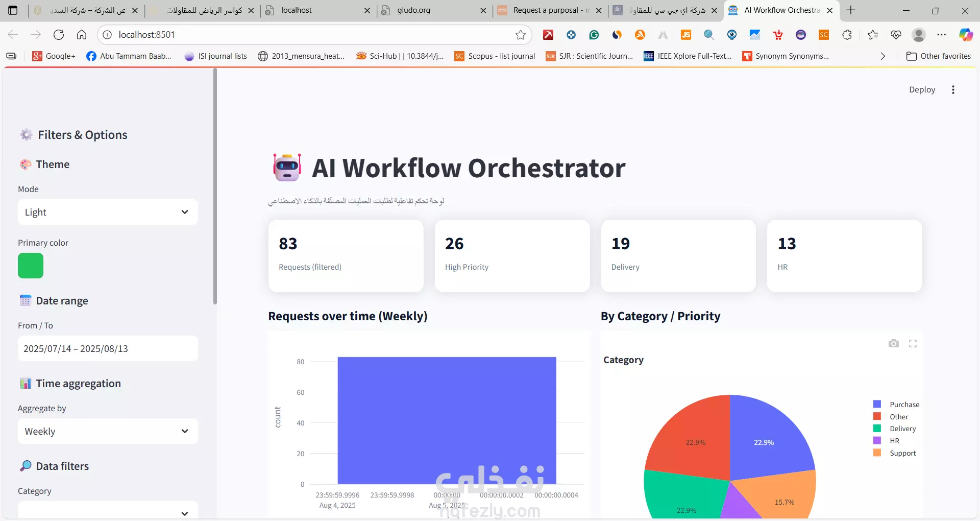Open the orange JS extension icon
980x521 pixels.
point(686,35)
